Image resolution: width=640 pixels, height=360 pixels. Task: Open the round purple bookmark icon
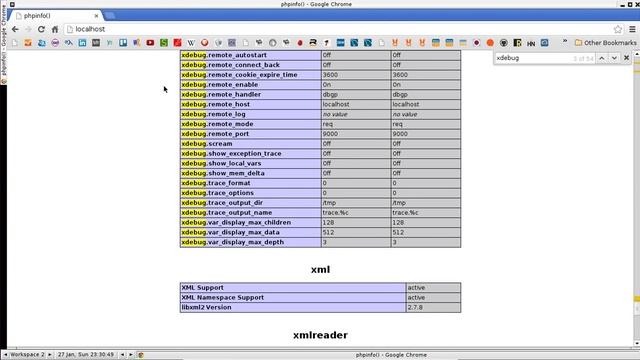click(x=55, y=42)
